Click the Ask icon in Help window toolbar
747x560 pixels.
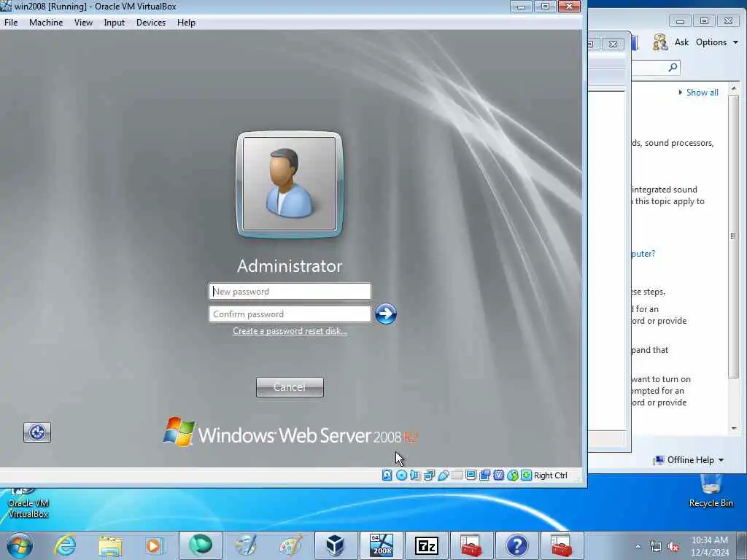(x=660, y=42)
